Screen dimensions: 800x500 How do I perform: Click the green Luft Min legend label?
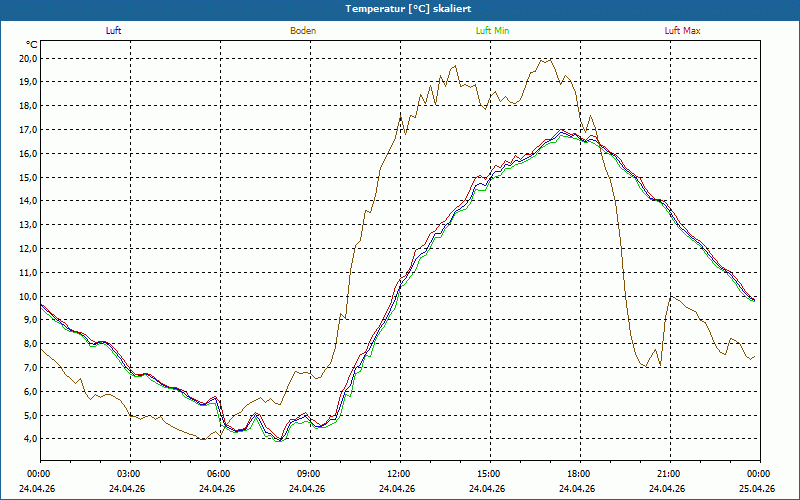pyautogui.click(x=492, y=31)
